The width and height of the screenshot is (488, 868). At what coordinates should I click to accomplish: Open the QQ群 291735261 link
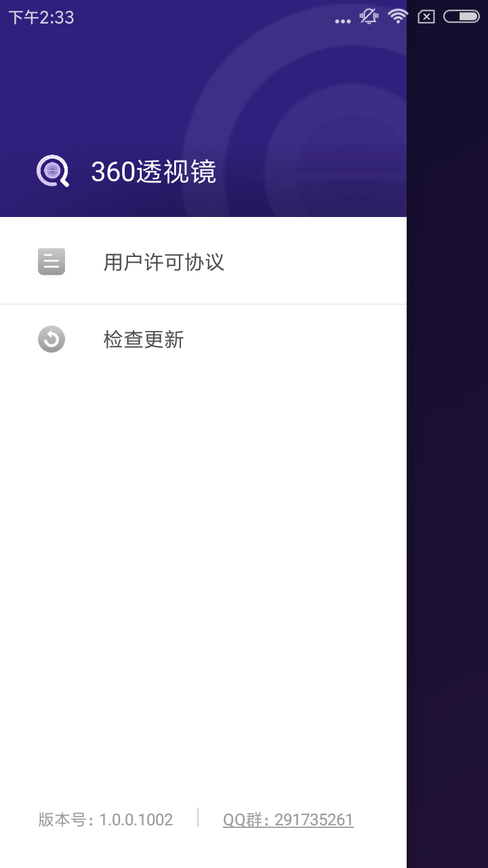(x=288, y=820)
